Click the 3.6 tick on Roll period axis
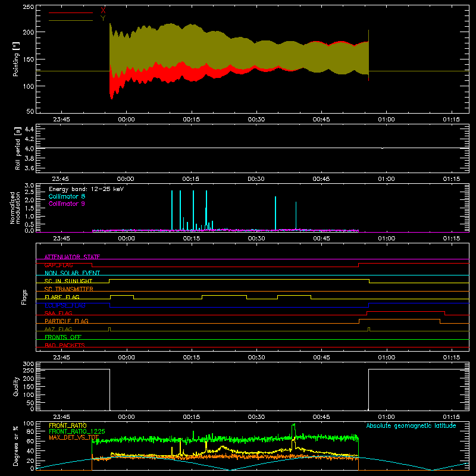Image resolution: width=476 pixels, height=476 pixels. coord(29,168)
